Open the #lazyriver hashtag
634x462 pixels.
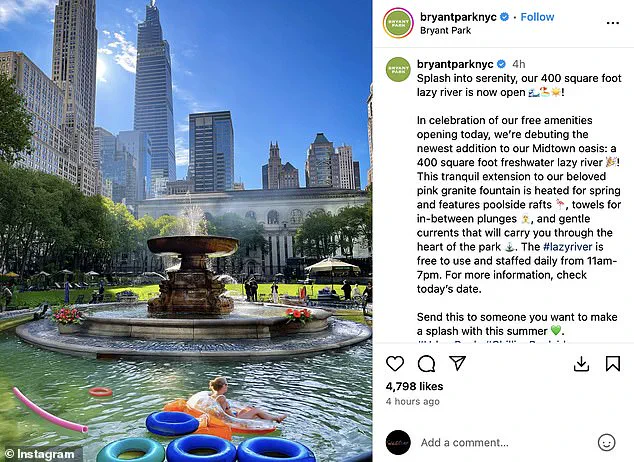click(x=567, y=247)
